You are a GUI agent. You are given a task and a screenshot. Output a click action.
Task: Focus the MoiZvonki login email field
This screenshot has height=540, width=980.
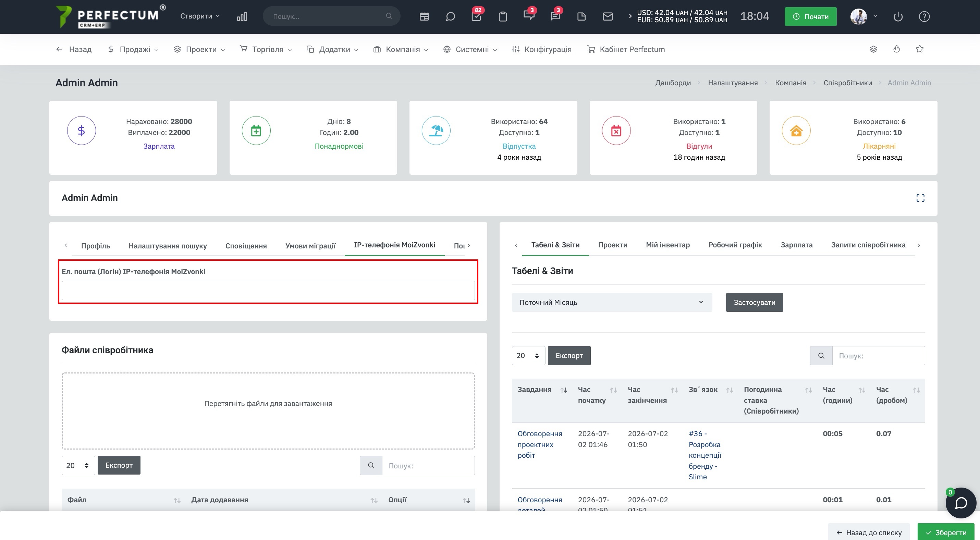point(268,291)
